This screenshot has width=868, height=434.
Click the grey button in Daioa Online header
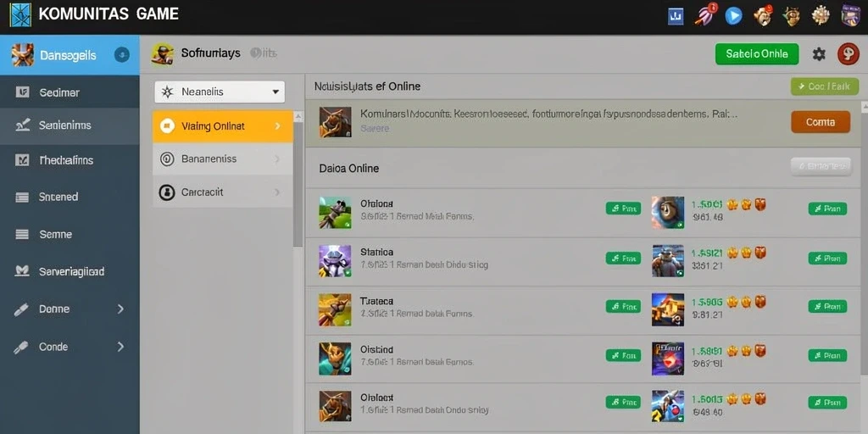[821, 166]
